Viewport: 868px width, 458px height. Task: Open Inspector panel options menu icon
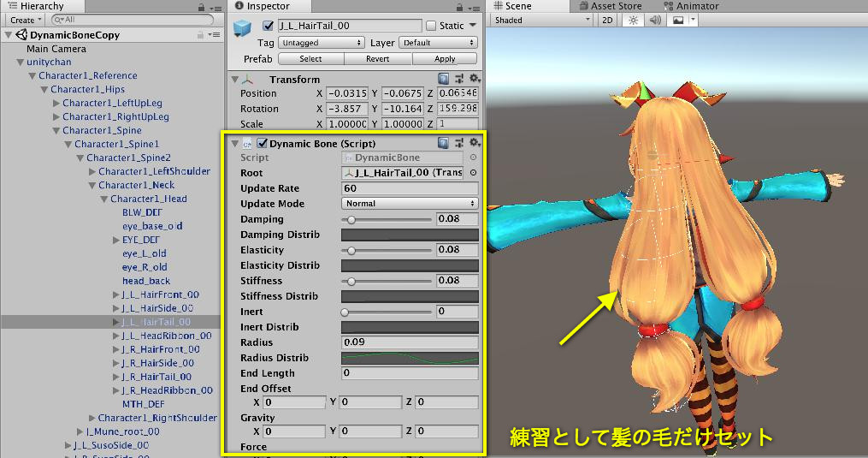coord(475,8)
